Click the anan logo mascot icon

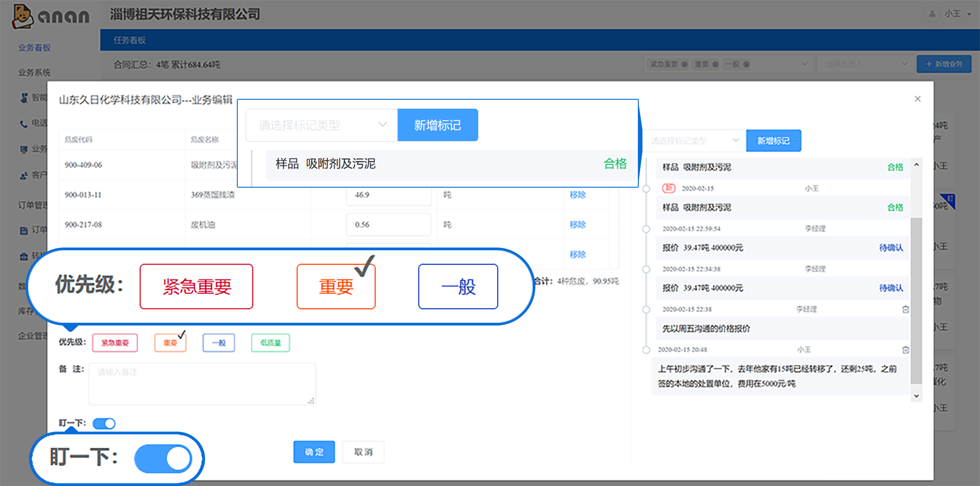(22, 16)
